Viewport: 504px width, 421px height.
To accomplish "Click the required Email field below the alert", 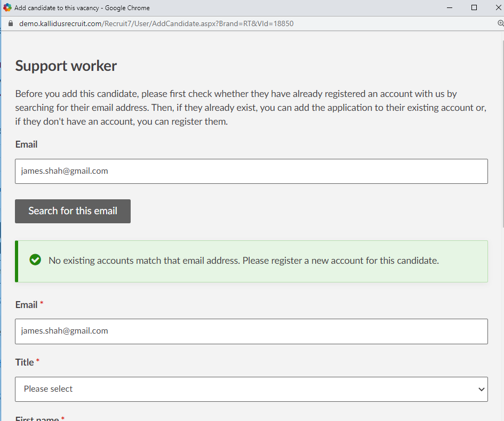I will tap(251, 331).
